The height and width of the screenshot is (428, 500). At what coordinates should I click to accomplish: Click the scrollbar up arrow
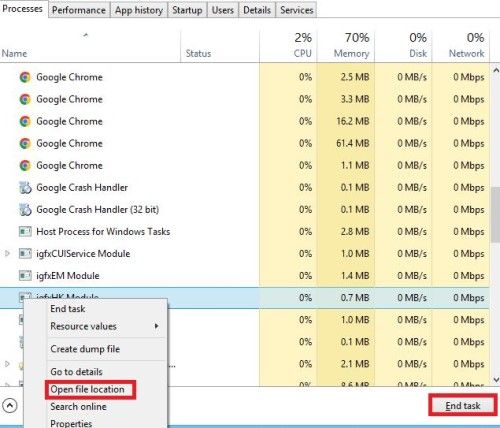point(496,71)
